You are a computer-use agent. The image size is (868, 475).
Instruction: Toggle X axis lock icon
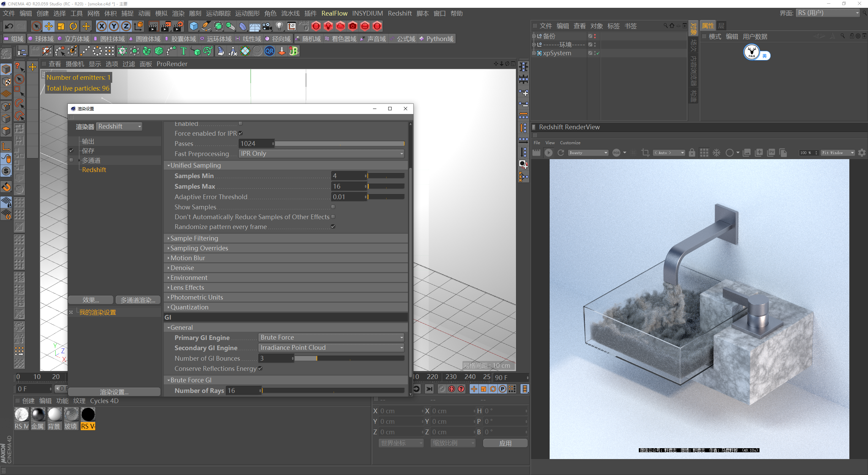click(102, 26)
